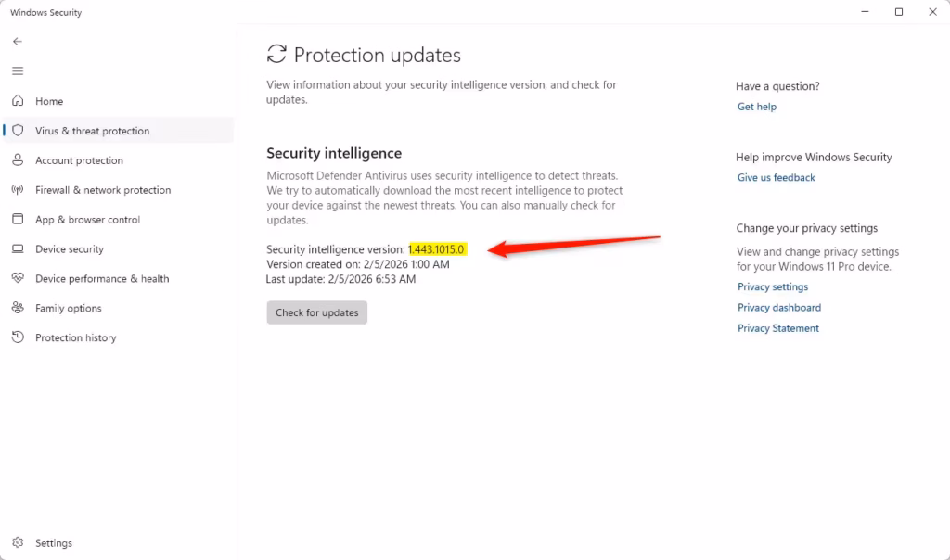Read the Privacy Statement
The width and height of the screenshot is (950, 560).
(777, 327)
